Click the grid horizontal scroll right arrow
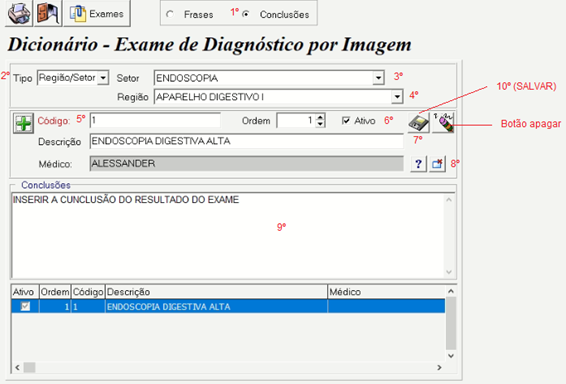This screenshot has width=566, height=384. [439, 367]
